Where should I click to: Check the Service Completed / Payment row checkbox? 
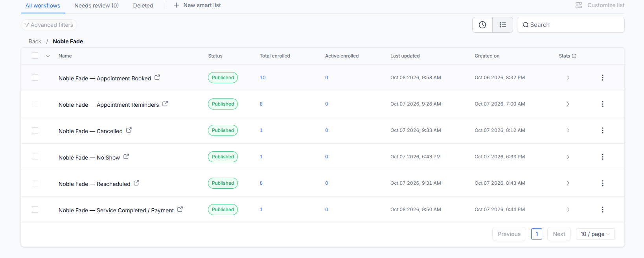click(x=35, y=210)
